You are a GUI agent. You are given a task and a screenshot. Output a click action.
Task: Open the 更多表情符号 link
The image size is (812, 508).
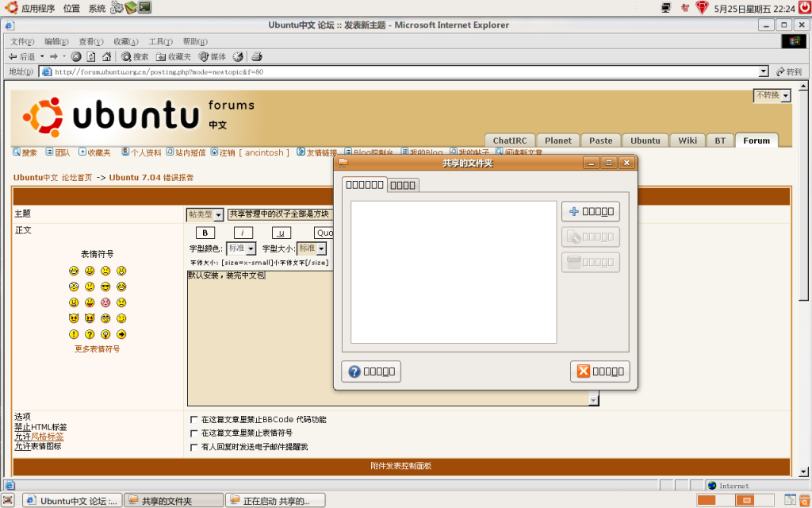(98, 349)
